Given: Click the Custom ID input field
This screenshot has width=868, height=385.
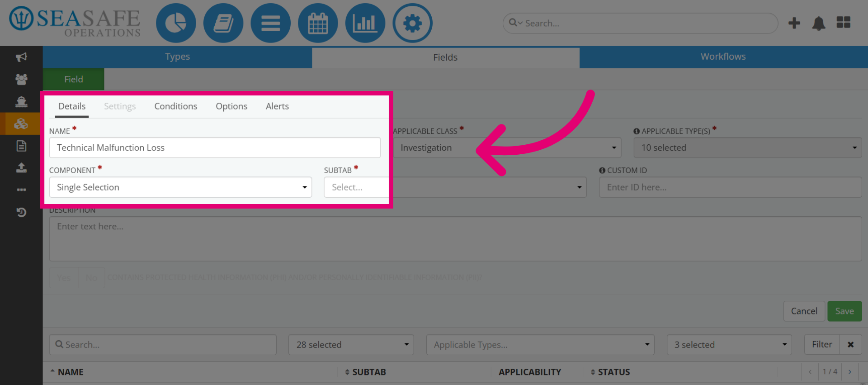Looking at the screenshot, I should click(730, 187).
